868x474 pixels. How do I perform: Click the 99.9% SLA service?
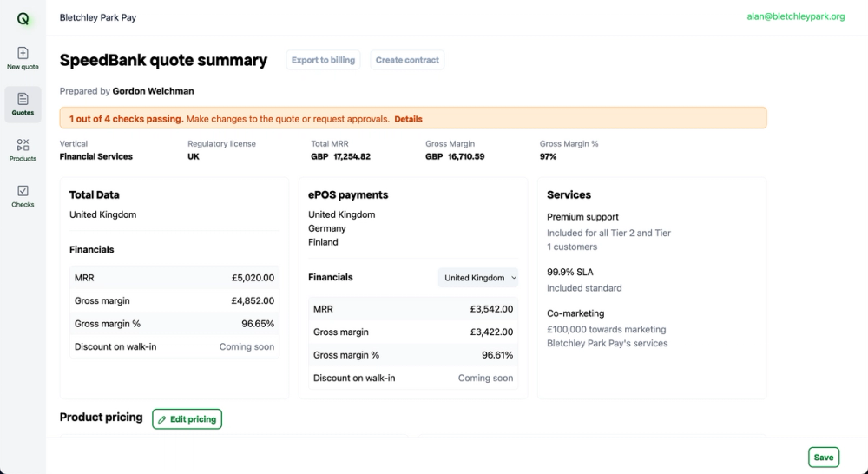tap(570, 272)
